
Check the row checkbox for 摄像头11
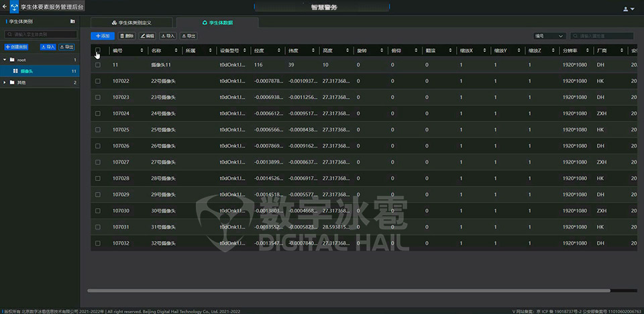click(x=98, y=65)
